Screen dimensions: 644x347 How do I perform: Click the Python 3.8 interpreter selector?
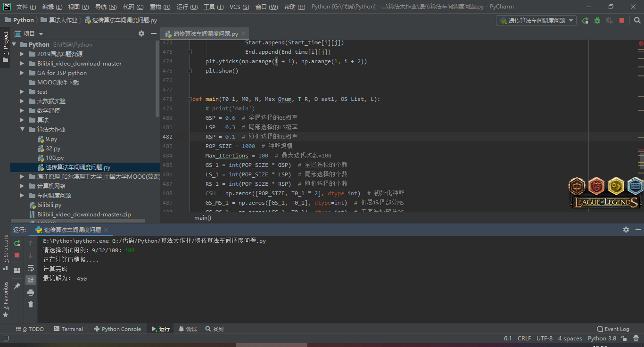pyautogui.click(x=602, y=339)
